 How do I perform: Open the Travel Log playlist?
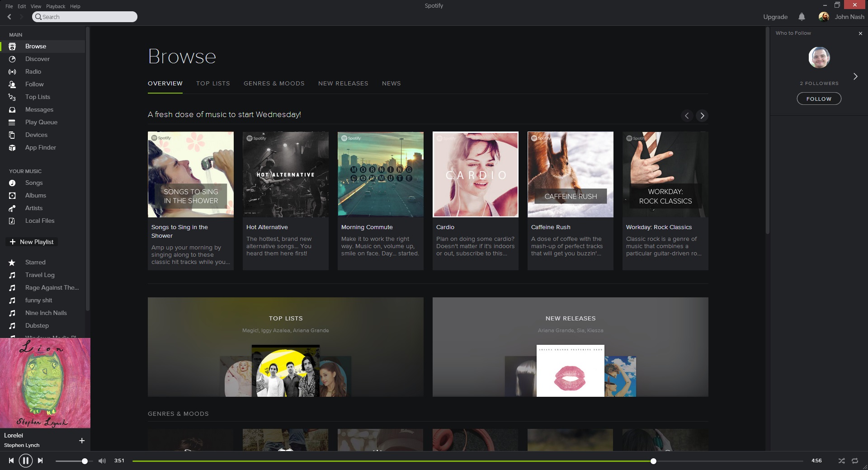coord(40,275)
